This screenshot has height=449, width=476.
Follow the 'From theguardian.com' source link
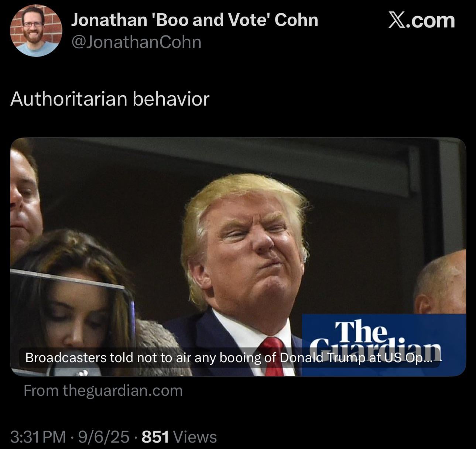coord(103,391)
